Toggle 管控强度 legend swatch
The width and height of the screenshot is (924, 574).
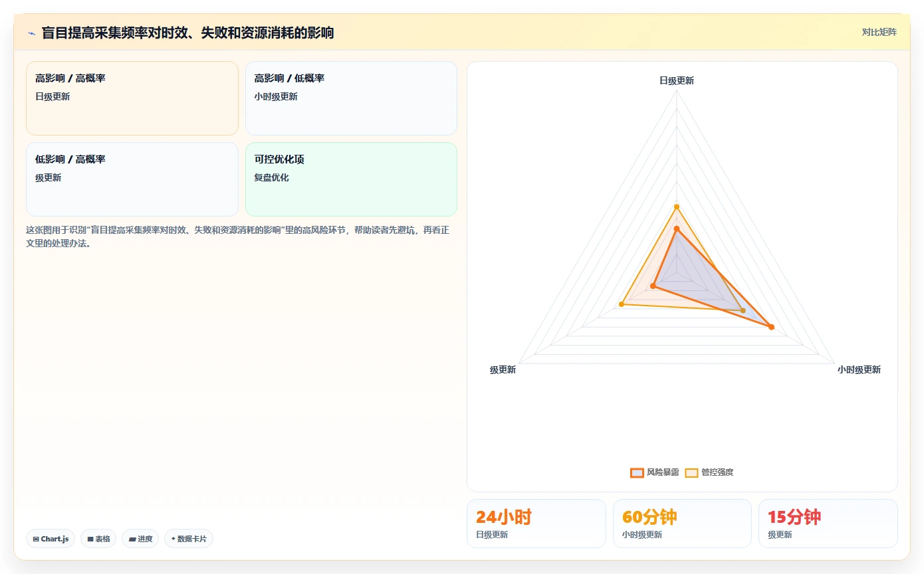pos(691,472)
